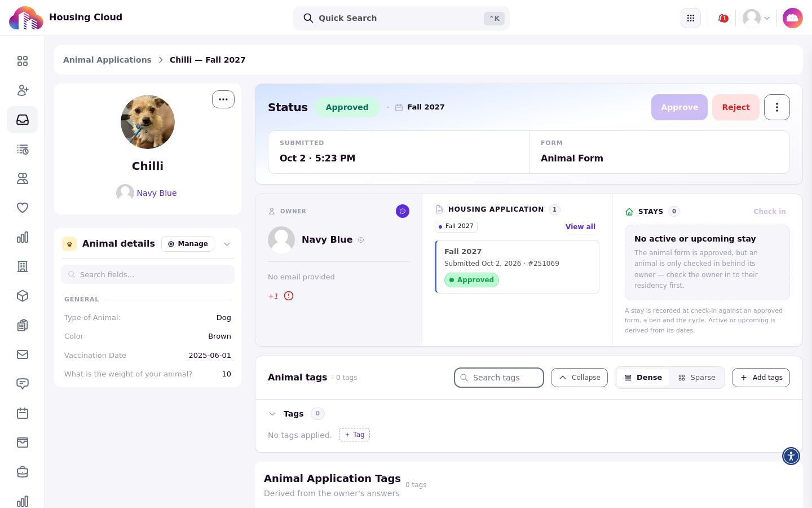
Task: Click the pink cloud avatar icon
Action: coord(793,18)
